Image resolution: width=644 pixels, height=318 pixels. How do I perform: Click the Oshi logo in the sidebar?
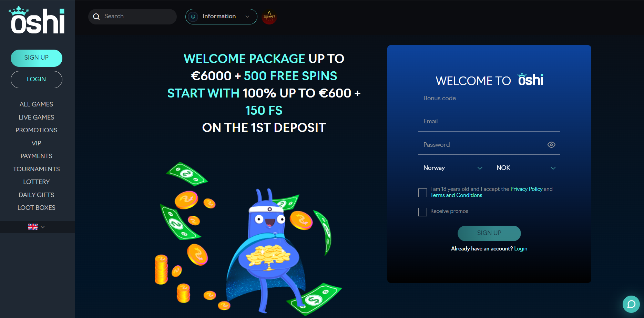pos(37,20)
